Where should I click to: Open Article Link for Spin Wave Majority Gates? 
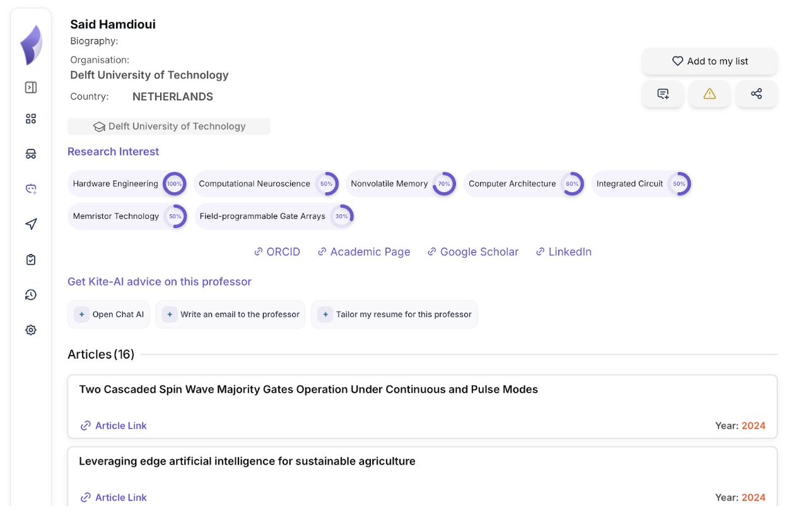pos(114,426)
